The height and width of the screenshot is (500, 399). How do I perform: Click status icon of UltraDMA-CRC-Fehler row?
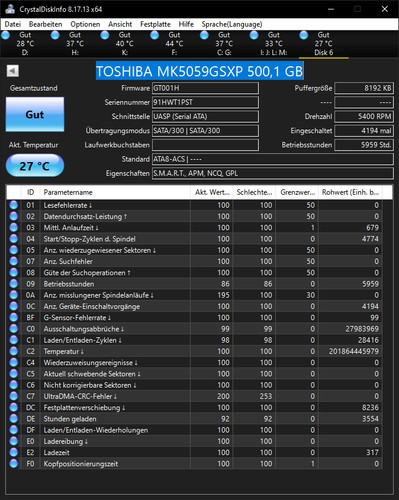pos(14,396)
